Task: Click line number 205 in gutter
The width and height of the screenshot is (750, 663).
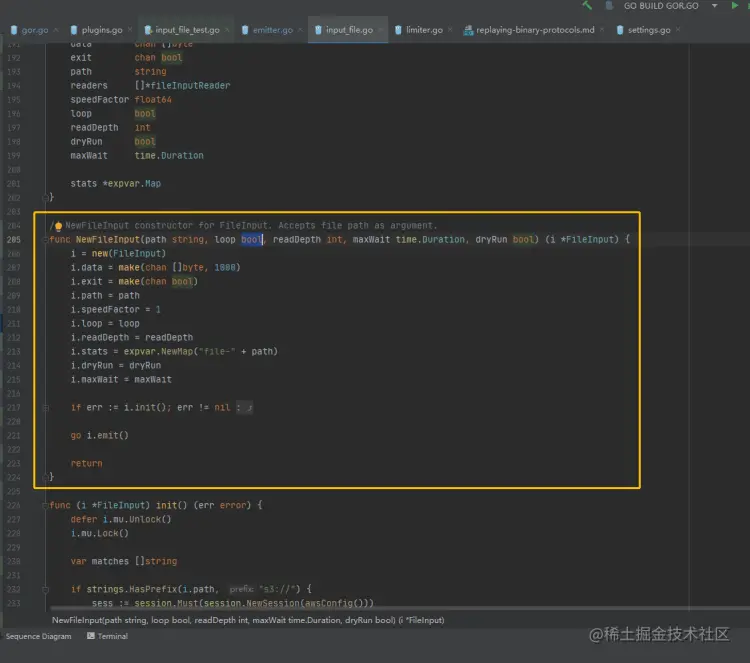Action: pos(13,240)
